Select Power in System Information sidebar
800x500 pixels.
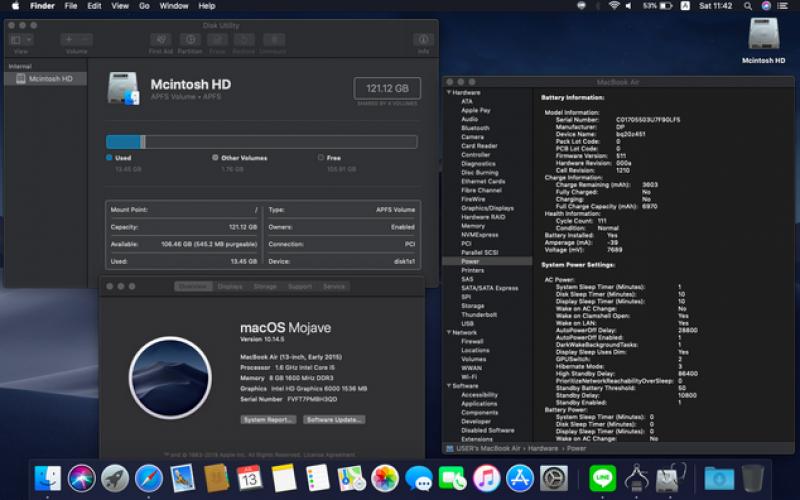tap(487, 261)
